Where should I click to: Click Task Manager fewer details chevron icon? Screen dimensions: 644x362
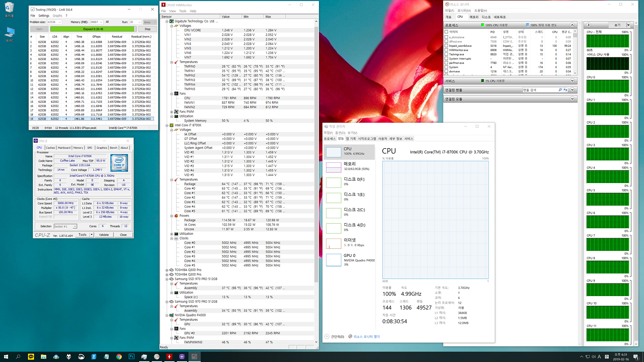point(327,337)
